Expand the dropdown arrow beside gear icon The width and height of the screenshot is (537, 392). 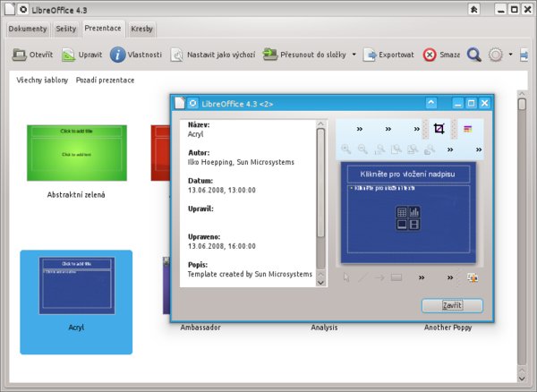pos(511,55)
